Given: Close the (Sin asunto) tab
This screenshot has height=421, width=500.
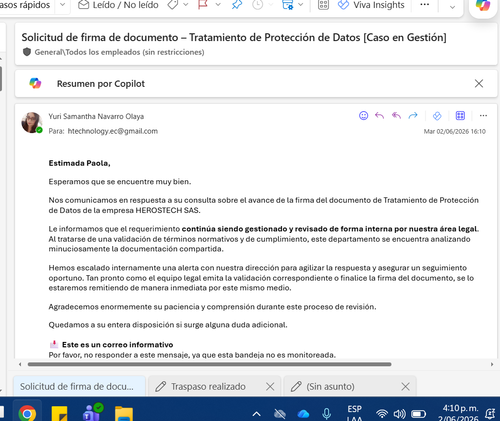Looking at the screenshot, I should pyautogui.click(x=405, y=386).
